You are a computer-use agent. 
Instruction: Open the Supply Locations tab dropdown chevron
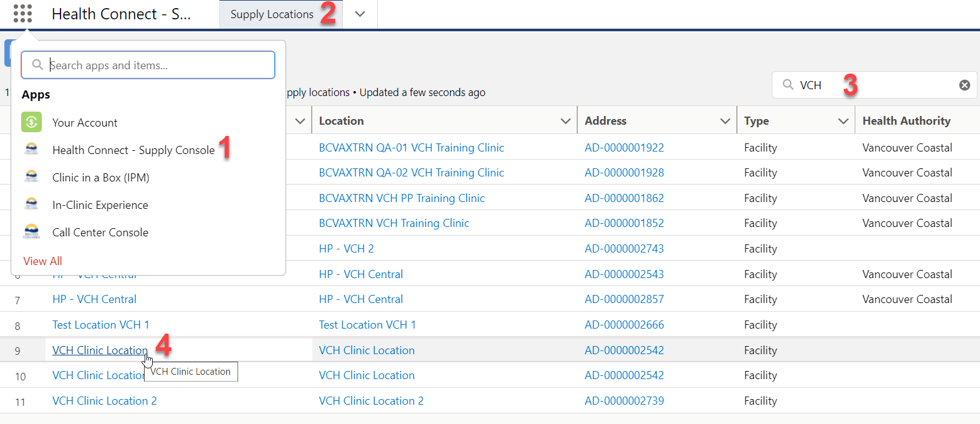pyautogui.click(x=360, y=14)
